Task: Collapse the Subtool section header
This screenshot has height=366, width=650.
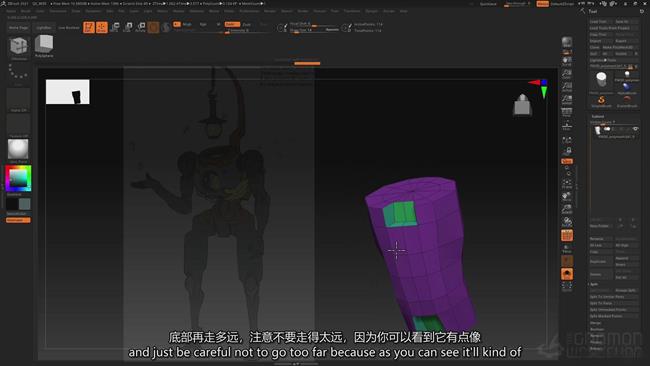Action: click(x=598, y=116)
